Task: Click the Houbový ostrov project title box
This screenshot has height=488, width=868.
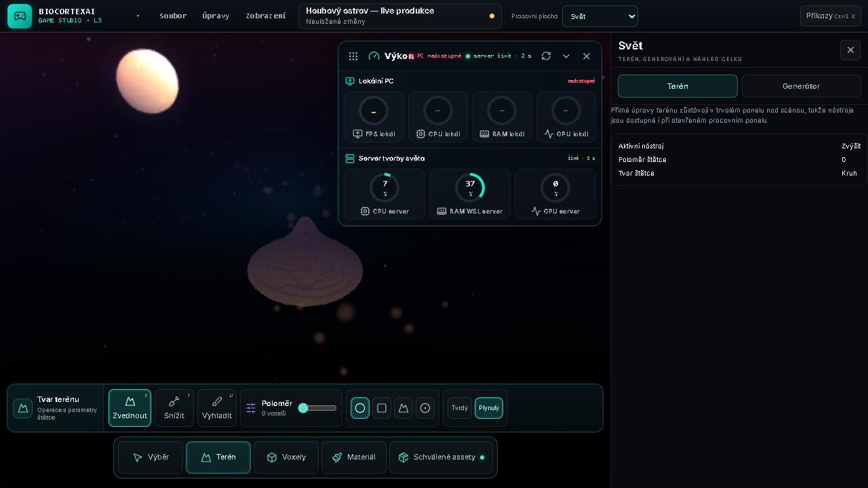Action: [x=400, y=16]
